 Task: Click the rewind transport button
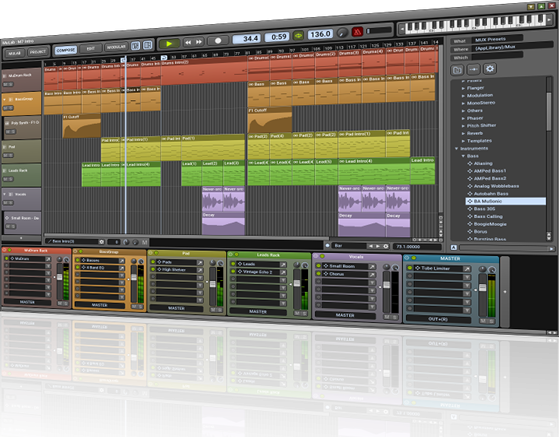(188, 42)
